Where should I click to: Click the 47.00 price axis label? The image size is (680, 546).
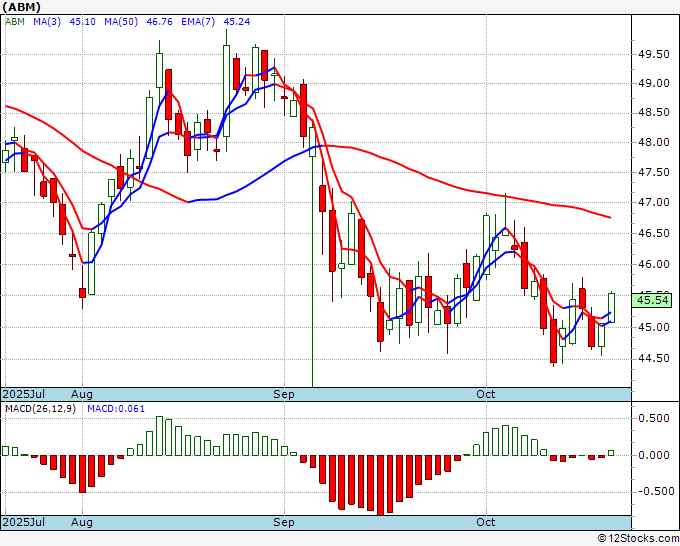point(654,203)
